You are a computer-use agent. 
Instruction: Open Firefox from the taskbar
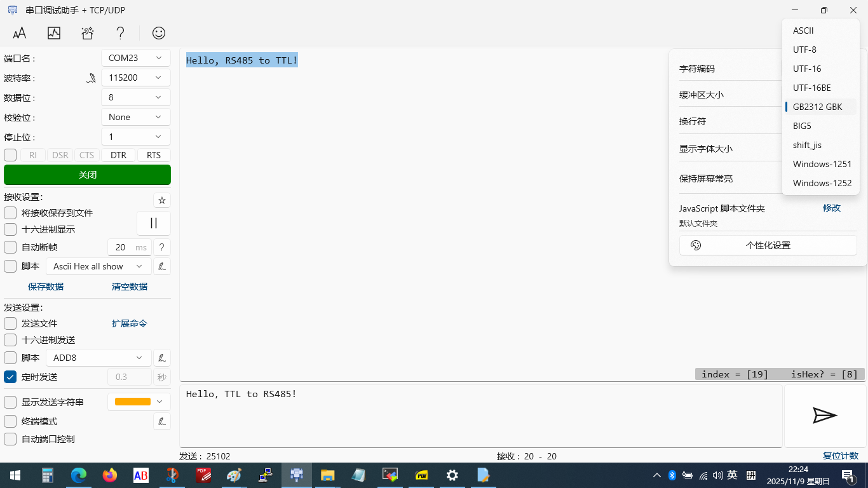click(x=110, y=475)
